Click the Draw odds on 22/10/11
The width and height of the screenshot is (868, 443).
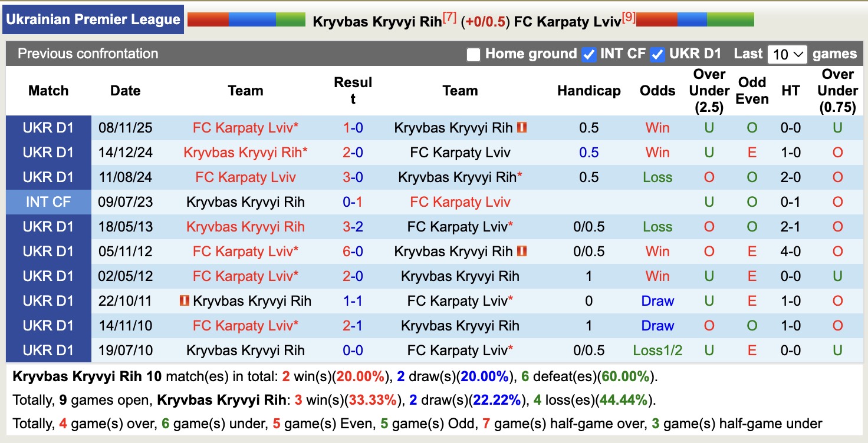[657, 301]
